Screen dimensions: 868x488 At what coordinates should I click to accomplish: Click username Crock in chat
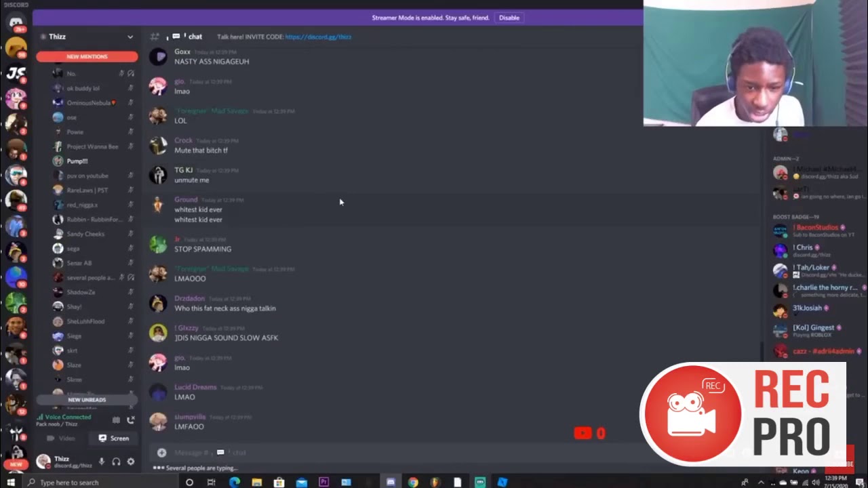click(x=184, y=140)
